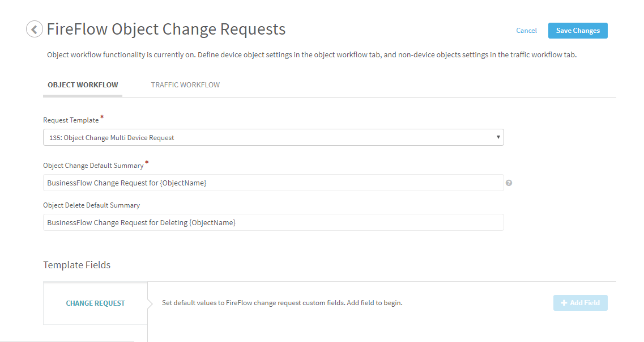The width and height of the screenshot is (644, 342).
Task: Click the back arrow icon beside the title
Action: pos(35,29)
